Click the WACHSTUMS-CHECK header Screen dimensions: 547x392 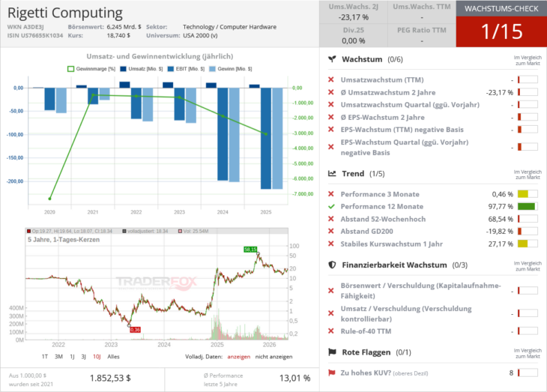point(501,9)
